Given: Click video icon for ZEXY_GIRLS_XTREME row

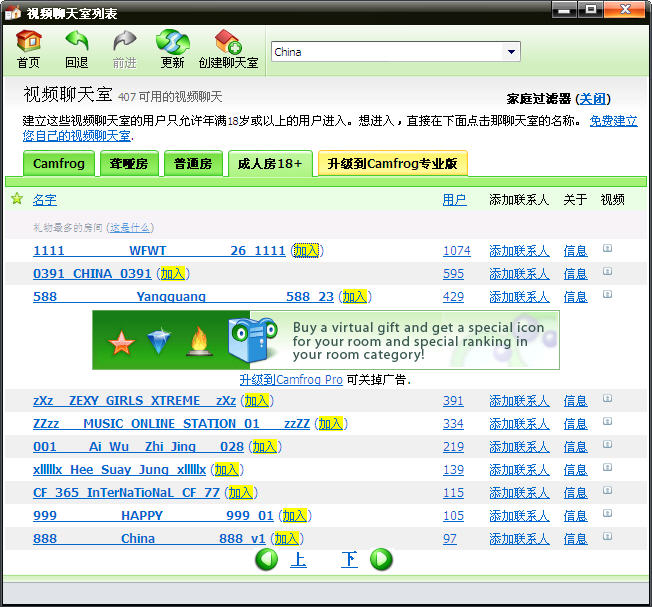Looking at the screenshot, I should tap(607, 398).
